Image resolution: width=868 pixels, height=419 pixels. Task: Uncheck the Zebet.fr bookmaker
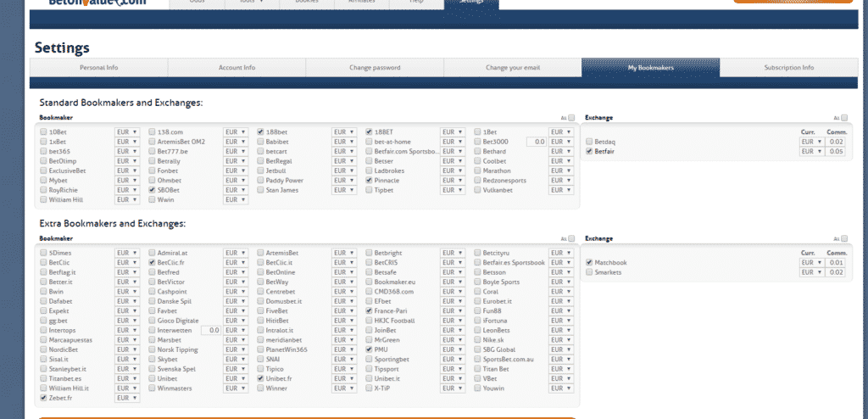(x=43, y=398)
